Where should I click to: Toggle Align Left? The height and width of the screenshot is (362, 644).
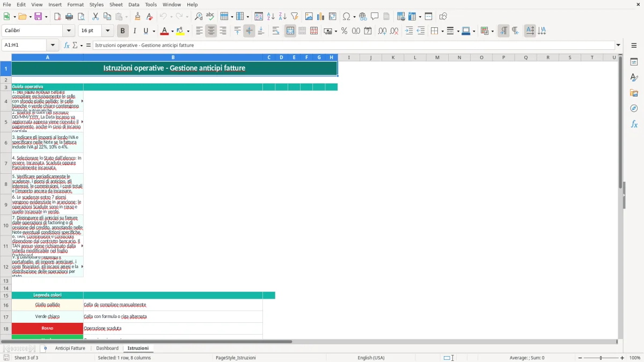[199, 31]
